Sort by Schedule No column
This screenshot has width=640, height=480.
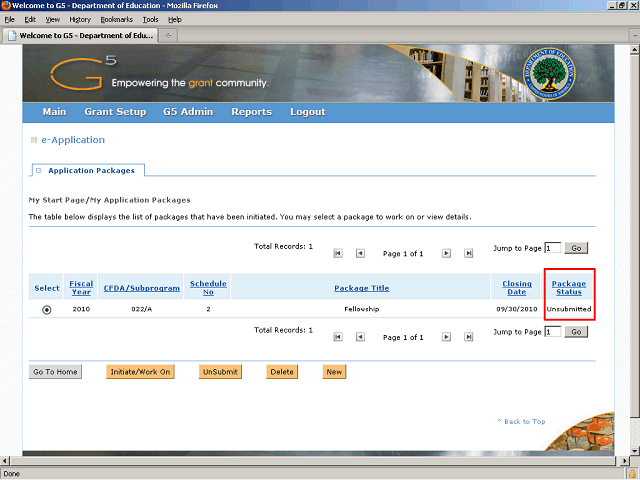pyautogui.click(x=208, y=288)
